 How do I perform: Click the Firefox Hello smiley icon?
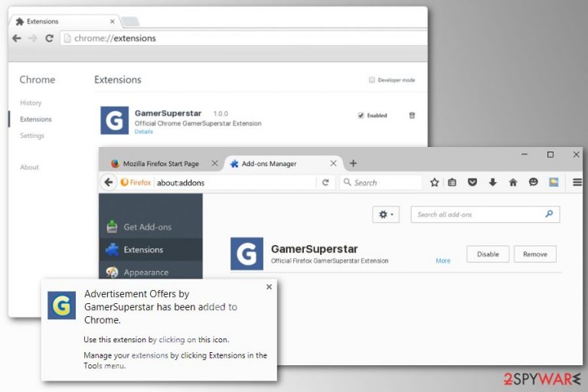[533, 182]
